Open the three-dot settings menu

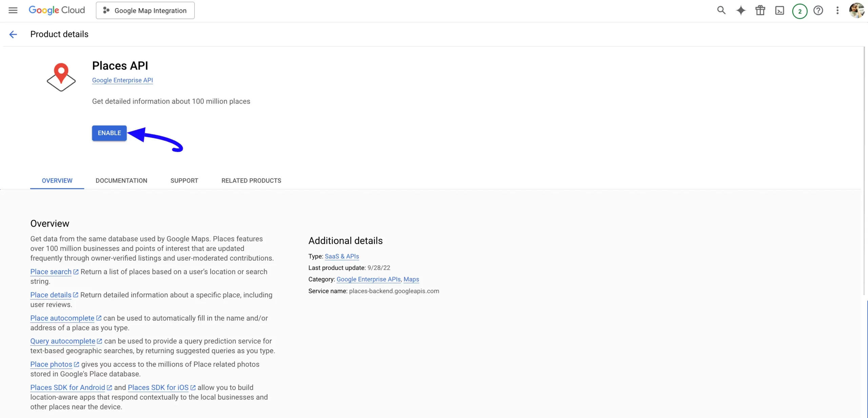tap(837, 11)
